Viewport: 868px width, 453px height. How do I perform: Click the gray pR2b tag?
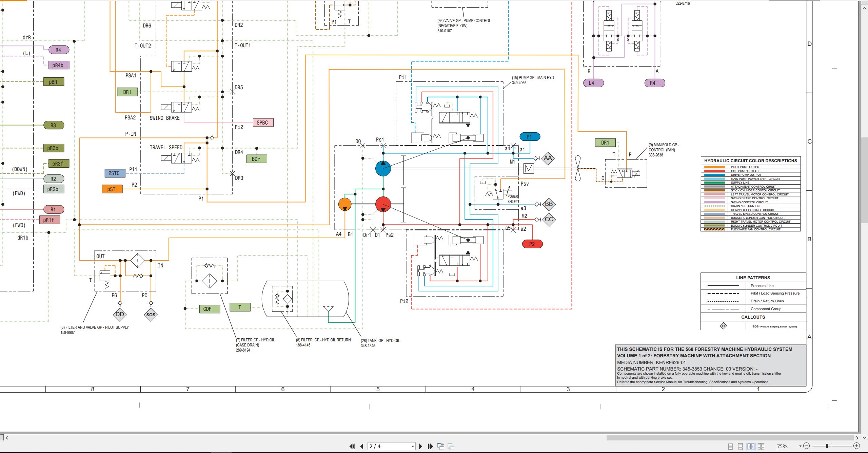tap(54, 189)
